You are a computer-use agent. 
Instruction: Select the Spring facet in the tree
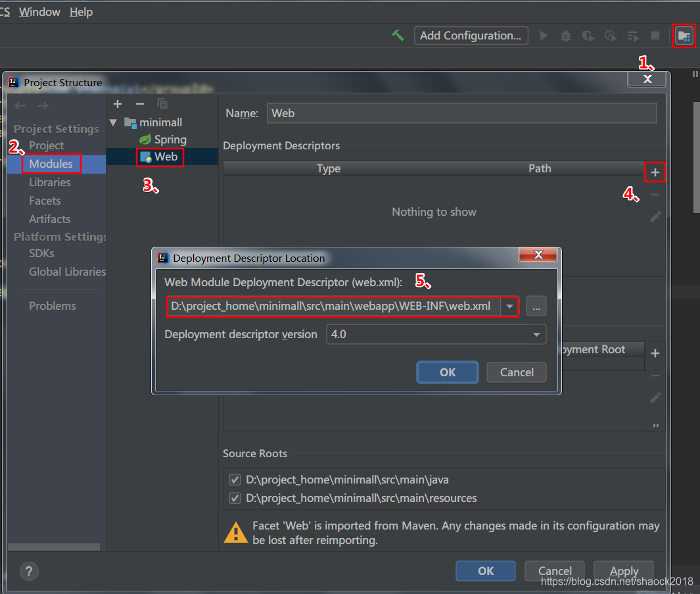coord(163,140)
